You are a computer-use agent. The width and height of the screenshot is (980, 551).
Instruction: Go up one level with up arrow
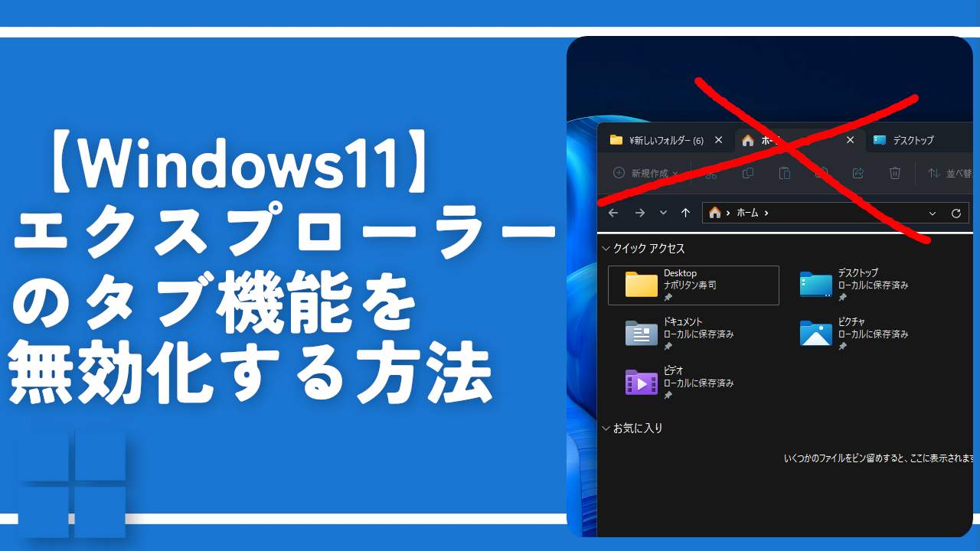pos(685,213)
